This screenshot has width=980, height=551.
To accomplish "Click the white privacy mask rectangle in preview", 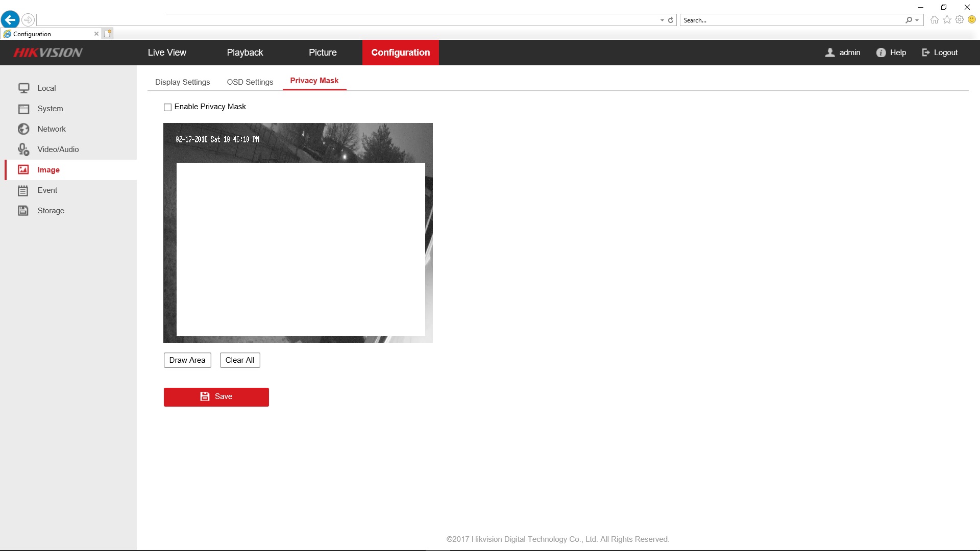I will tap(301, 249).
